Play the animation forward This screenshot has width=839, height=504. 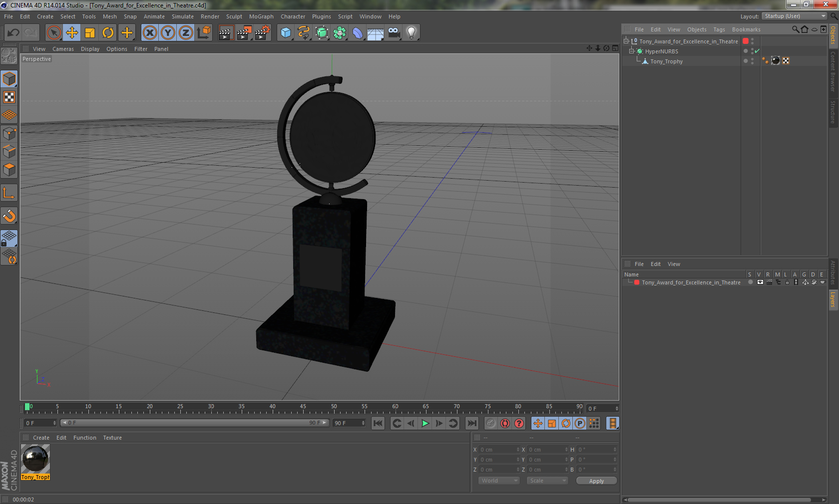pos(425,423)
